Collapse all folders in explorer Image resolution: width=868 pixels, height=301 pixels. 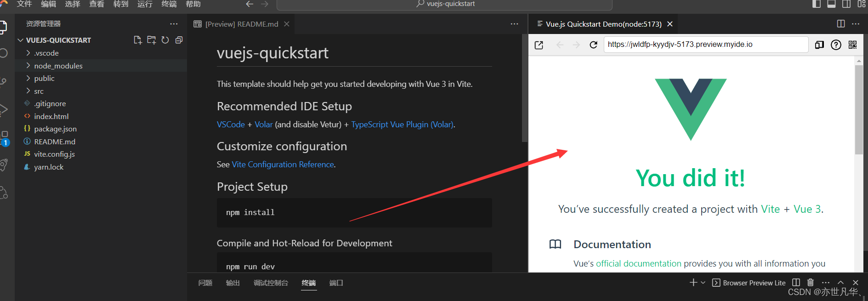click(179, 40)
